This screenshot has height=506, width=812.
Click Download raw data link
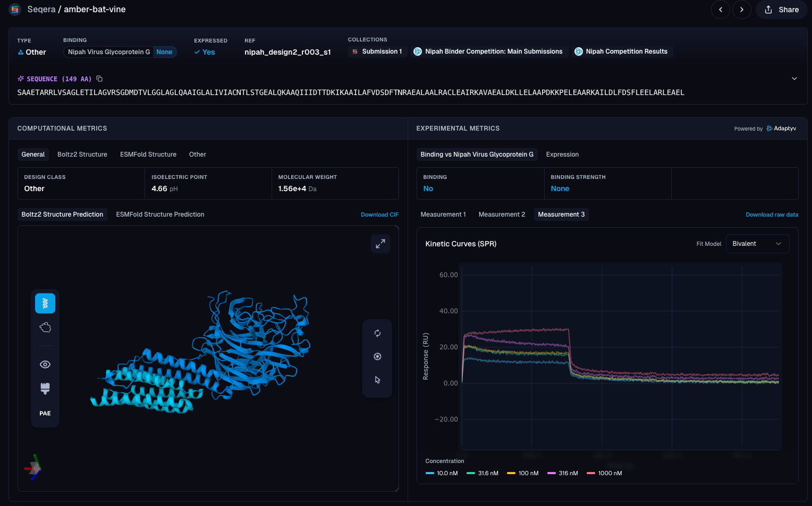[x=772, y=215]
